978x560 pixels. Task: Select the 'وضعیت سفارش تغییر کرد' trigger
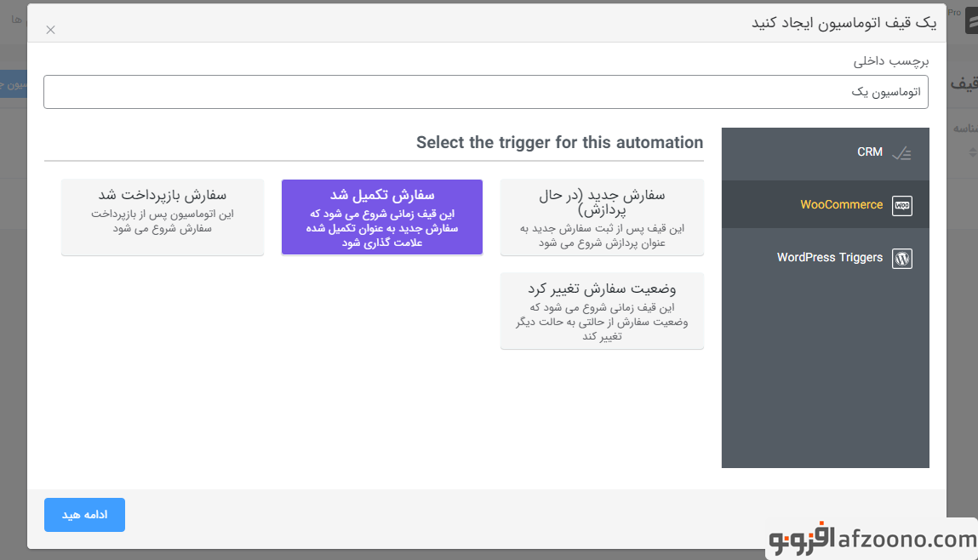click(602, 311)
